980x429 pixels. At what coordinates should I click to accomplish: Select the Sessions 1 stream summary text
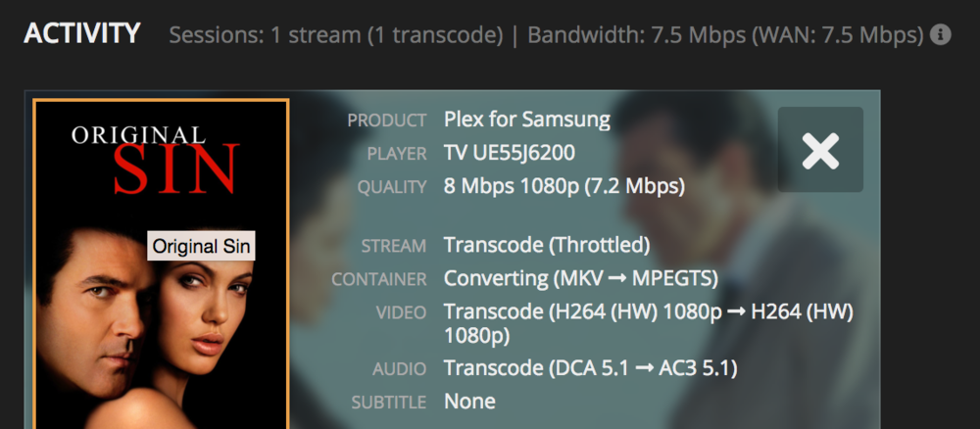click(336, 35)
